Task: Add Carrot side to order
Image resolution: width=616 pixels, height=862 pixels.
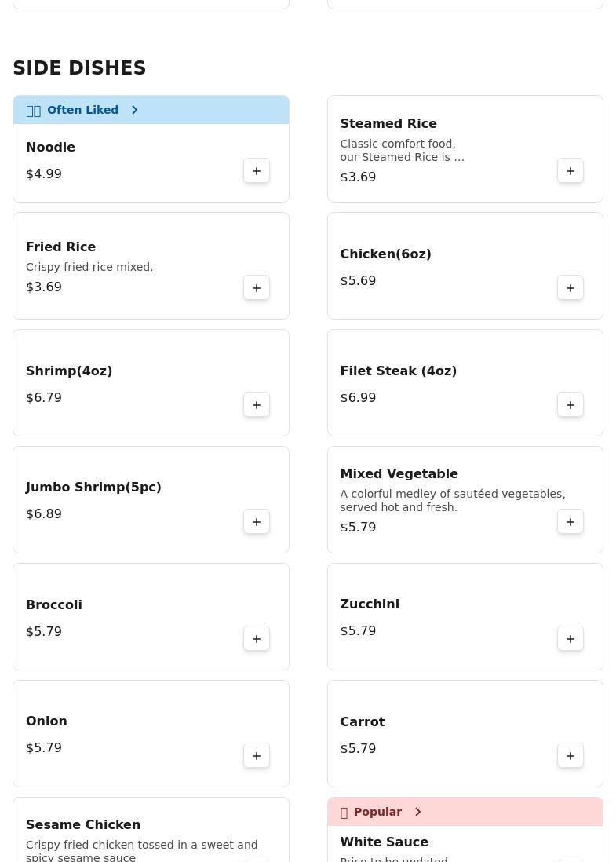Action: [x=570, y=756]
